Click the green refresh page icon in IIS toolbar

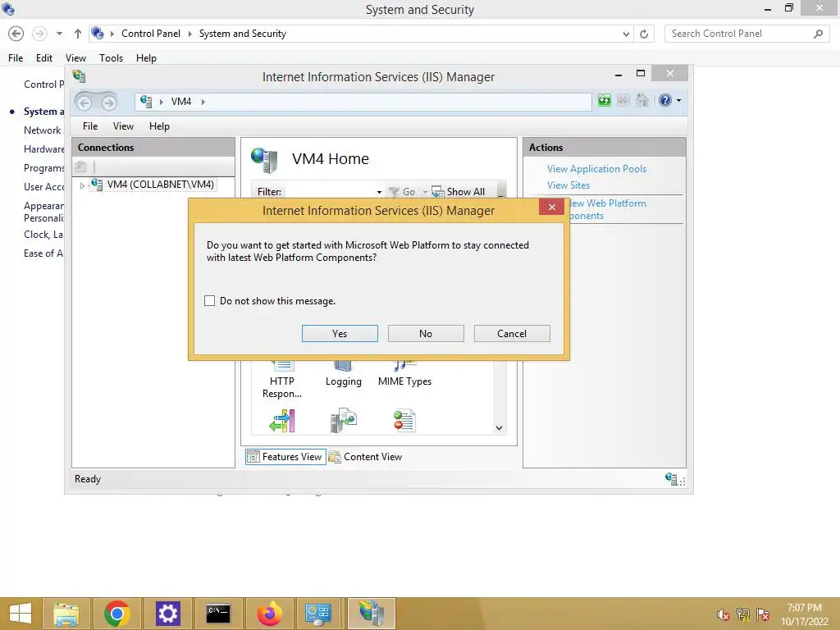(605, 100)
